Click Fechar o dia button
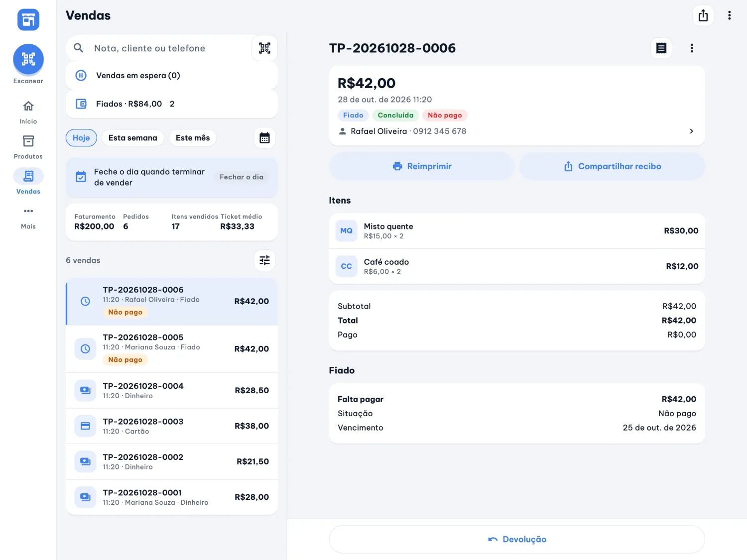Image resolution: width=747 pixels, height=560 pixels. (242, 177)
